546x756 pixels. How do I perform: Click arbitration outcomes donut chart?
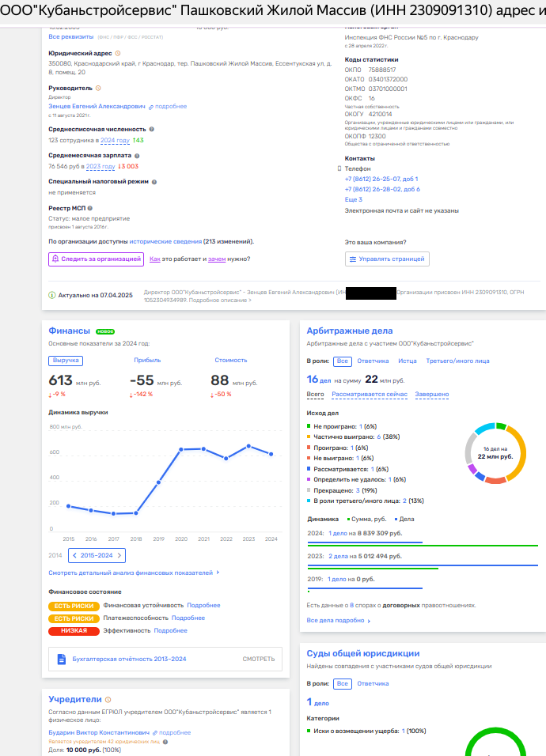(495, 453)
